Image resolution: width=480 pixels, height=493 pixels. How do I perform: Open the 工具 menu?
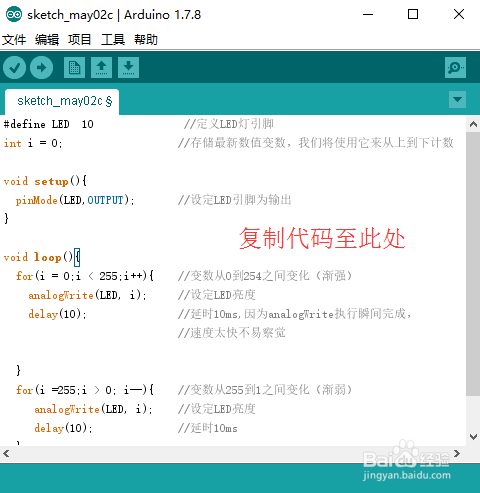pyautogui.click(x=113, y=40)
